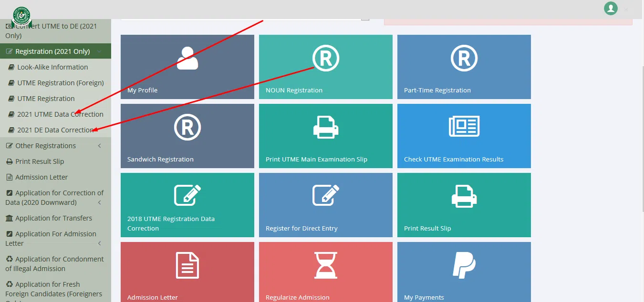Open Look-Alike Information in sidebar
644x302 pixels.
click(x=52, y=67)
